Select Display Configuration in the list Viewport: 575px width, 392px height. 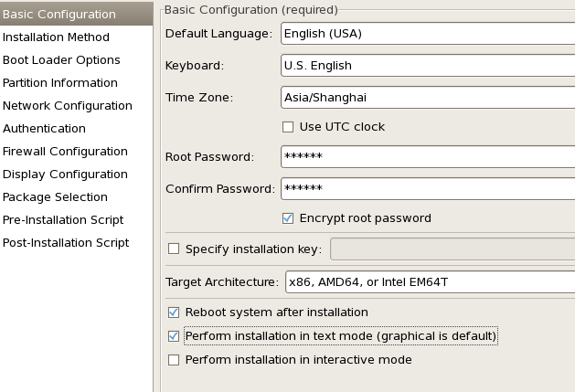[76, 174]
